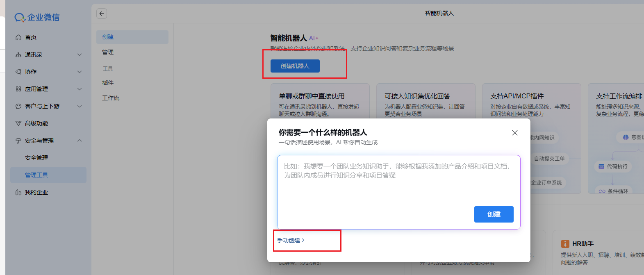This screenshot has width=644, height=275.
Task: Open 我的企业 menu item
Action: click(x=48, y=192)
